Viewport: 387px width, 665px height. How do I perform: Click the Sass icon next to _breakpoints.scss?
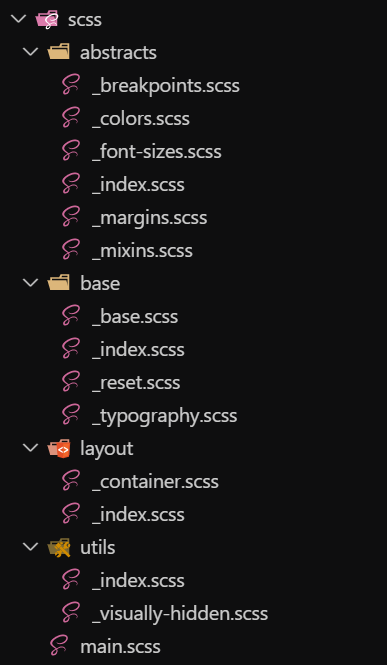pyautogui.click(x=71, y=86)
